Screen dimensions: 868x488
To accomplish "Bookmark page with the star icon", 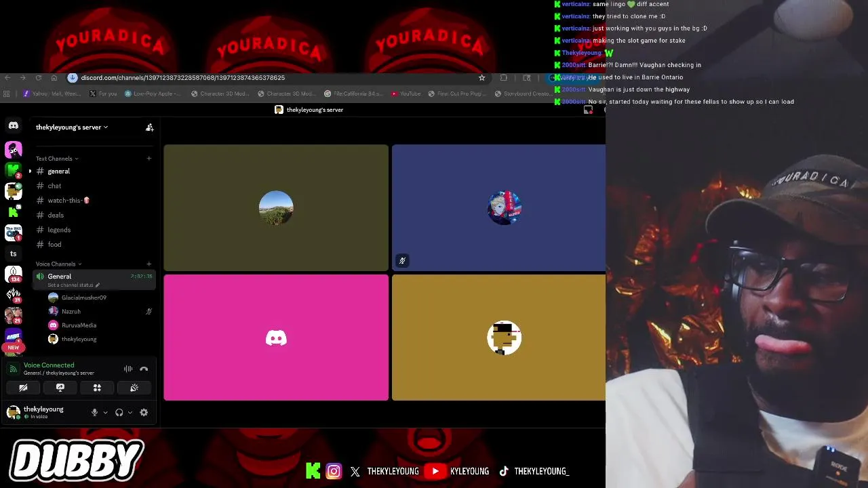I will click(x=482, y=78).
